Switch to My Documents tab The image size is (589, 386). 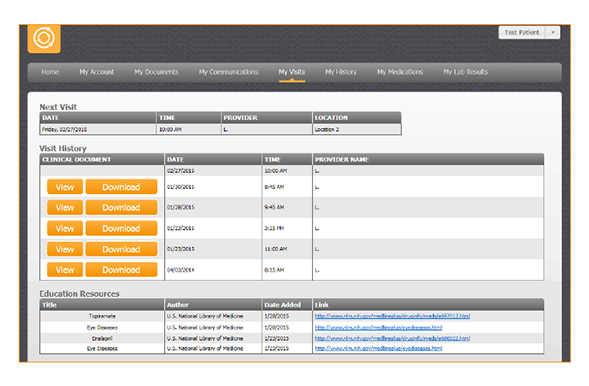156,72
